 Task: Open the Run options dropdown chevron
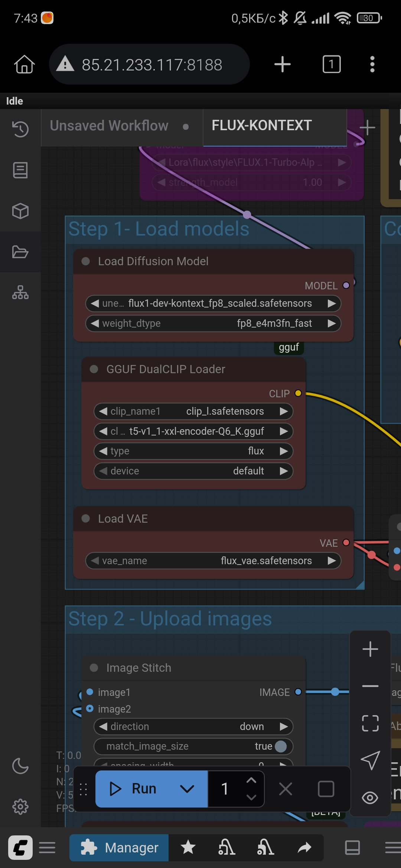(x=187, y=789)
